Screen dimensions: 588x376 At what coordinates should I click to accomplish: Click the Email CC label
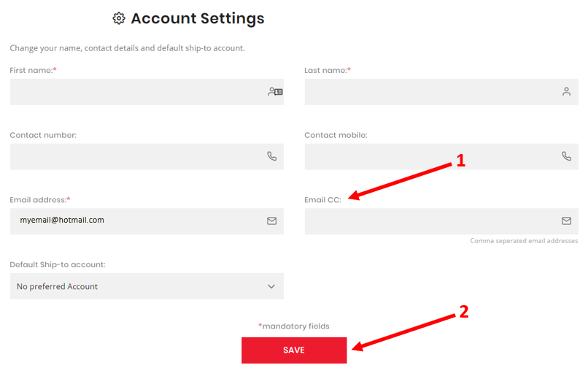coord(323,200)
